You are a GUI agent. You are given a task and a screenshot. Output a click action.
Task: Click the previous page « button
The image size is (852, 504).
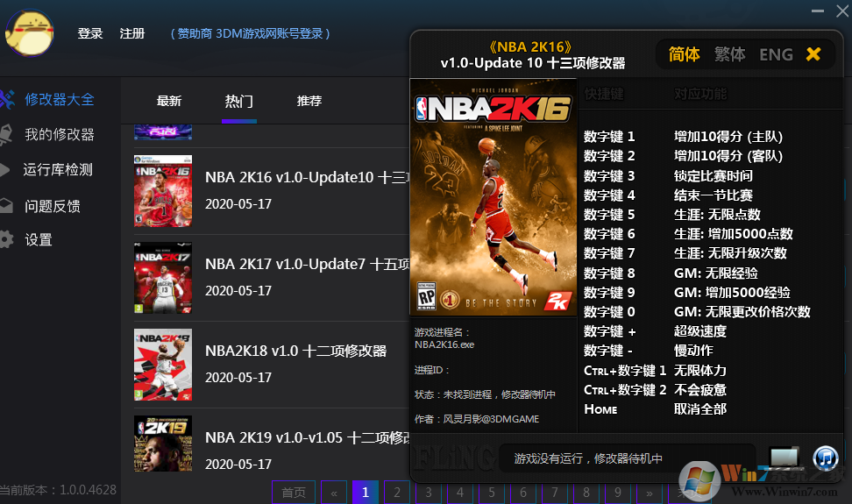[334, 492]
